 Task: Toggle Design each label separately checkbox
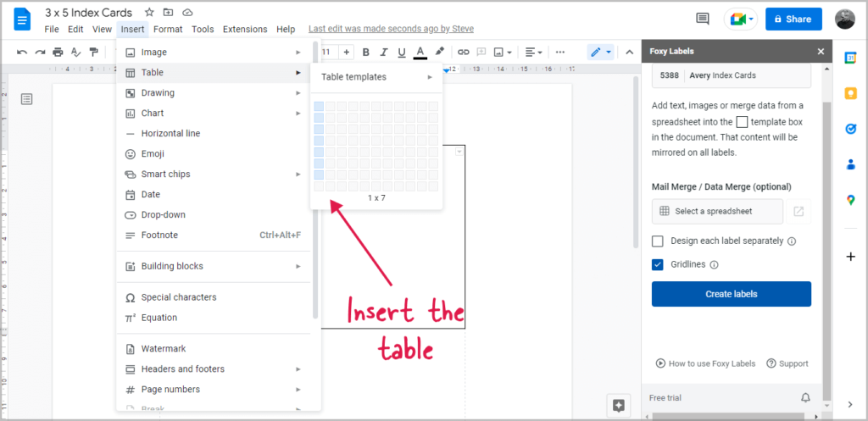click(658, 241)
